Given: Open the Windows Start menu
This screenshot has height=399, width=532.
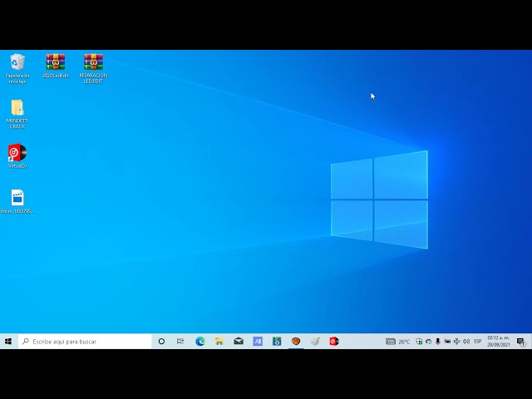Looking at the screenshot, I should tap(8, 342).
